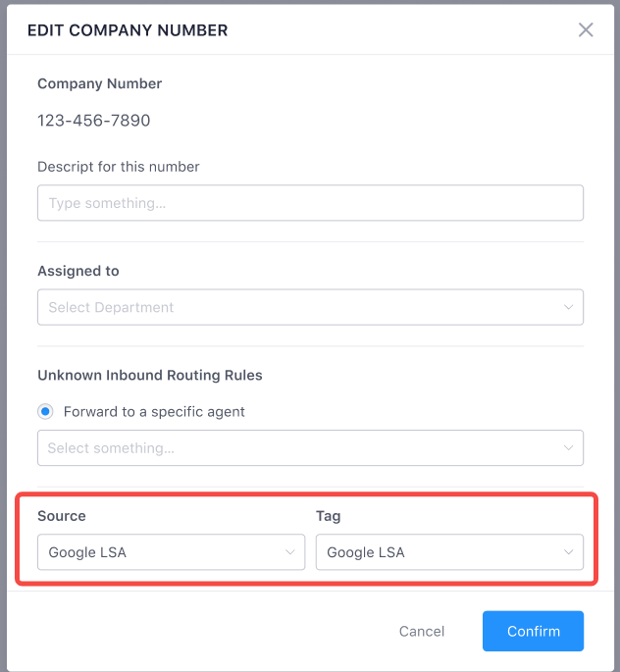Click the chevron arrow in the Source field
Image resolution: width=620 pixels, height=672 pixels.
[290, 552]
